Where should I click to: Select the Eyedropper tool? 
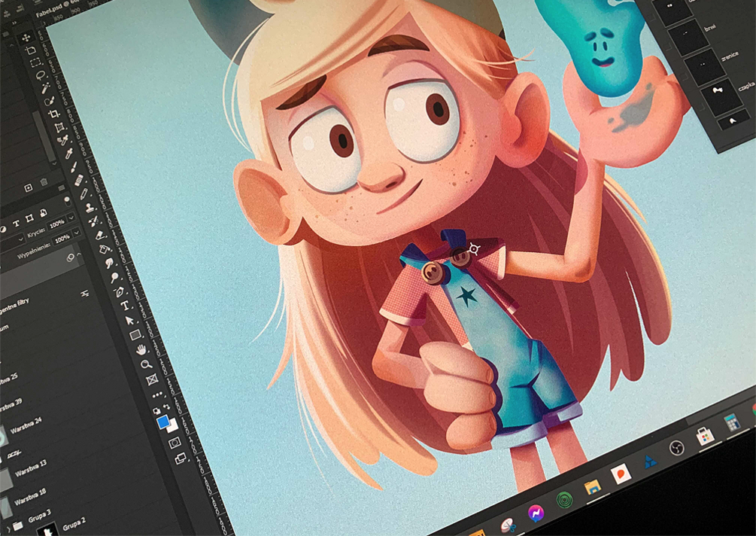[69, 154]
